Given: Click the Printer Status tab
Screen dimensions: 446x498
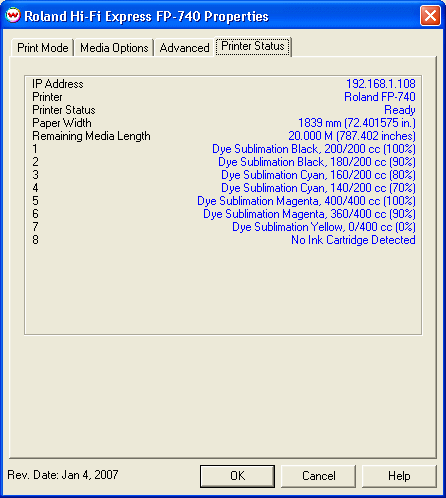Looking at the screenshot, I should pos(253,46).
